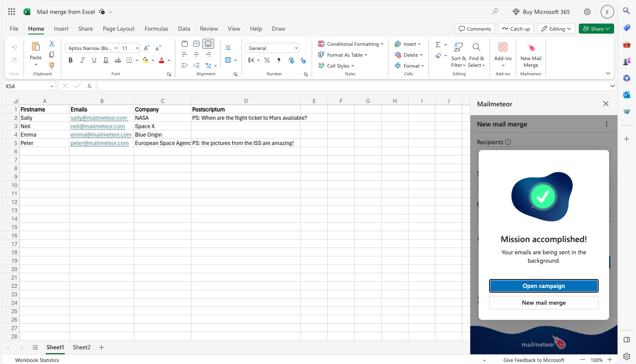Toggle Middle Align

click(x=196, y=44)
